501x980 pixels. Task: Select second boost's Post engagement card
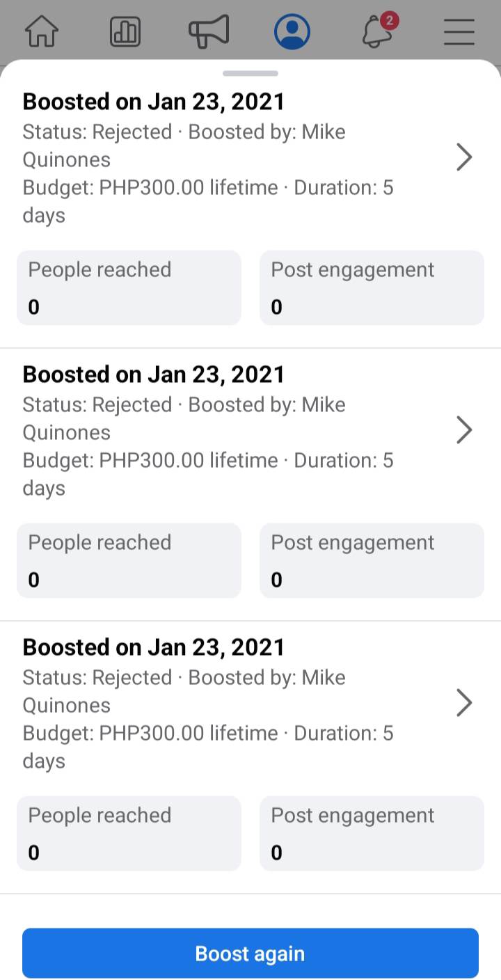pyautogui.click(x=372, y=560)
